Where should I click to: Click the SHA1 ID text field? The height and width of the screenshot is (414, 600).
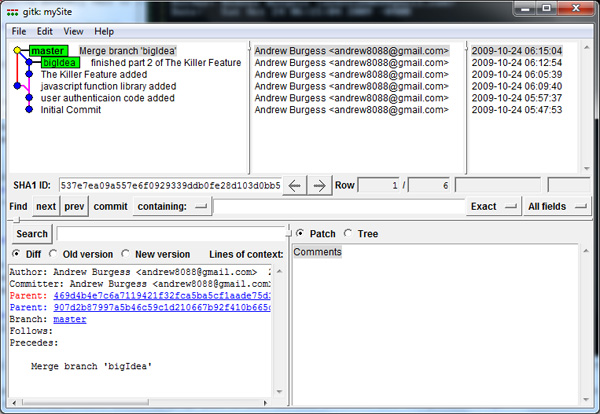[x=170, y=186]
